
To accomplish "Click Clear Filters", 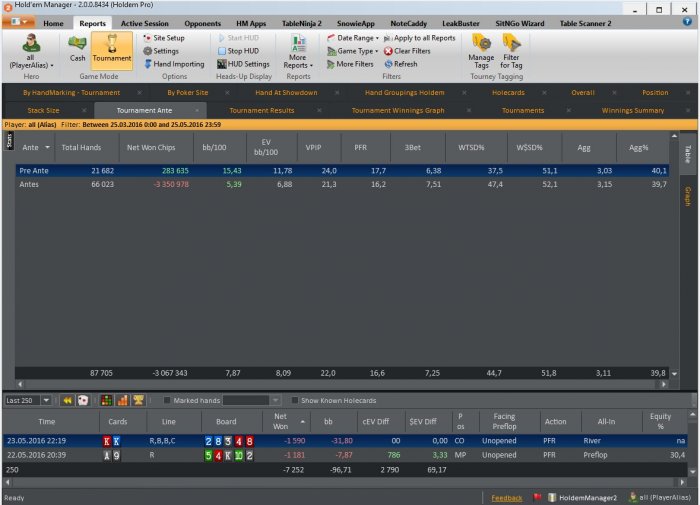I will point(407,51).
